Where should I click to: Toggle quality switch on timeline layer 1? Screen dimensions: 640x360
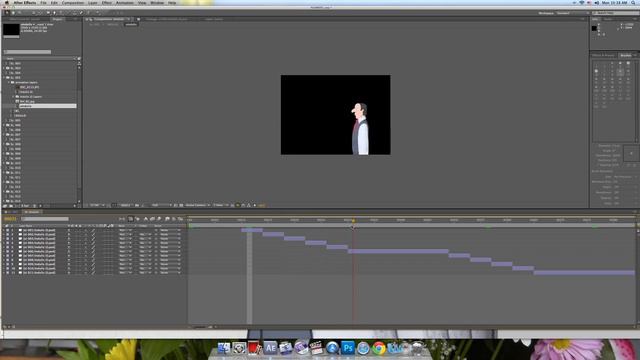click(x=93, y=231)
